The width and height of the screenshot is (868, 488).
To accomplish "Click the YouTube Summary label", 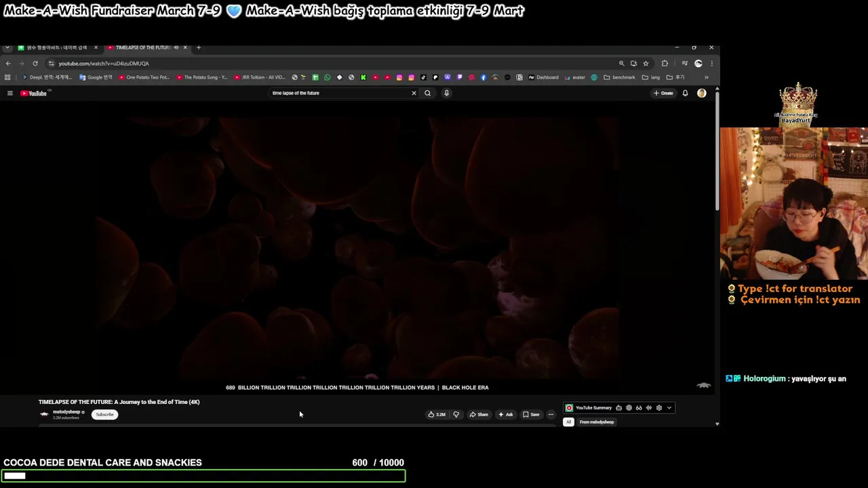I will point(593,408).
